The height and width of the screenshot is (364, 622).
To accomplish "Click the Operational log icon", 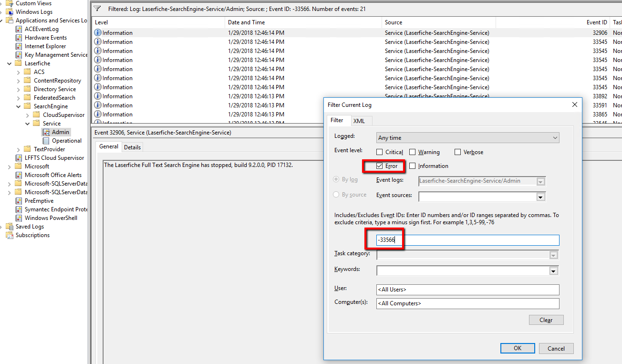I will tap(46, 141).
